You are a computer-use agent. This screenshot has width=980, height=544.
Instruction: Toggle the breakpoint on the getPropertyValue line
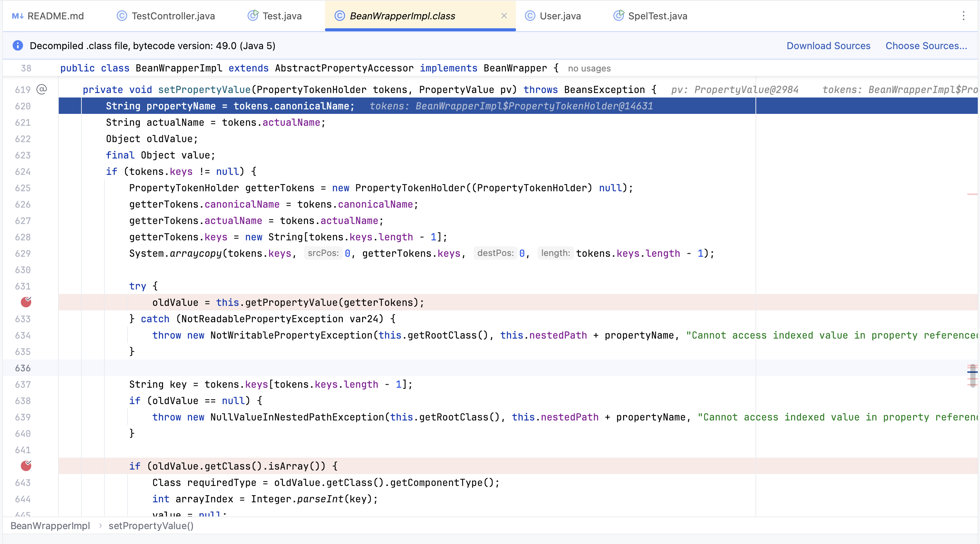[26, 302]
